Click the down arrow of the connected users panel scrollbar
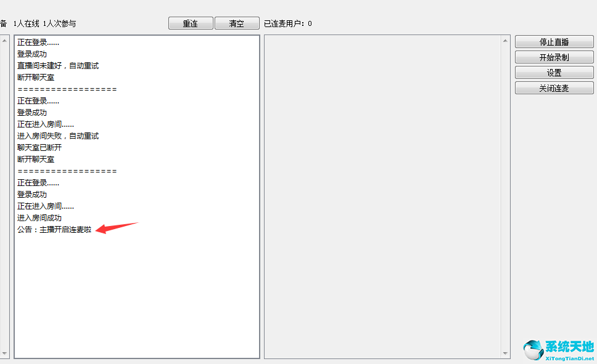 point(505,354)
